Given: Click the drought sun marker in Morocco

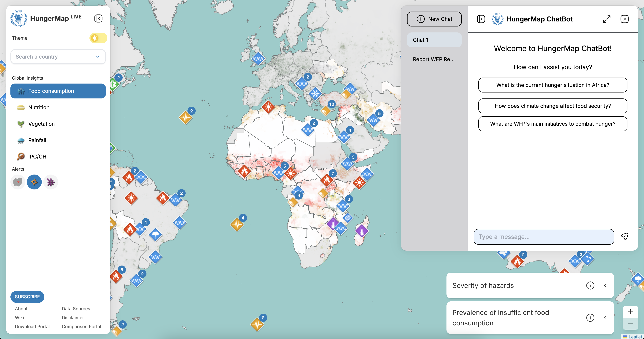Looking at the screenshot, I should click(268, 107).
